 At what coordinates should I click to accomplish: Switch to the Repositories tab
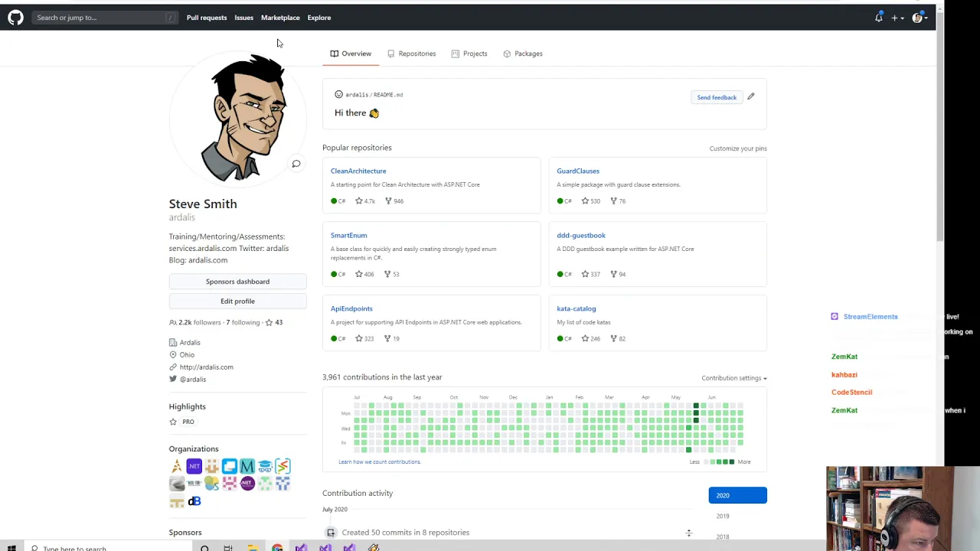coord(411,54)
